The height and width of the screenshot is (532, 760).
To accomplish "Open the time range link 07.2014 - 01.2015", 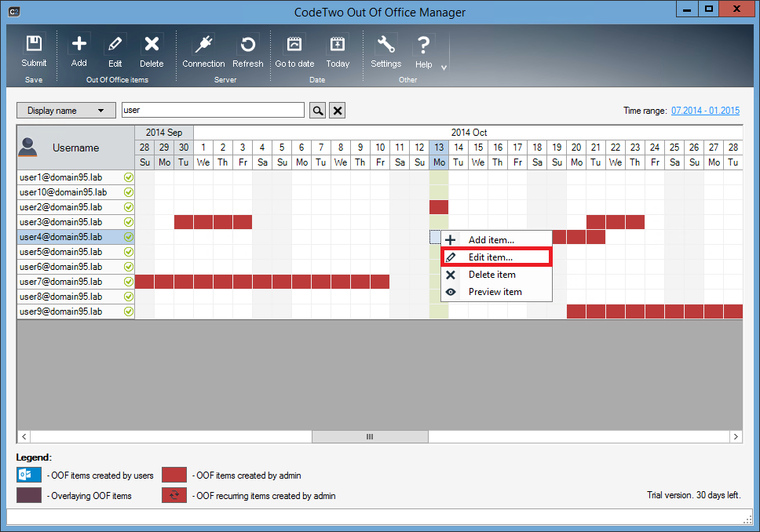I will pyautogui.click(x=705, y=111).
